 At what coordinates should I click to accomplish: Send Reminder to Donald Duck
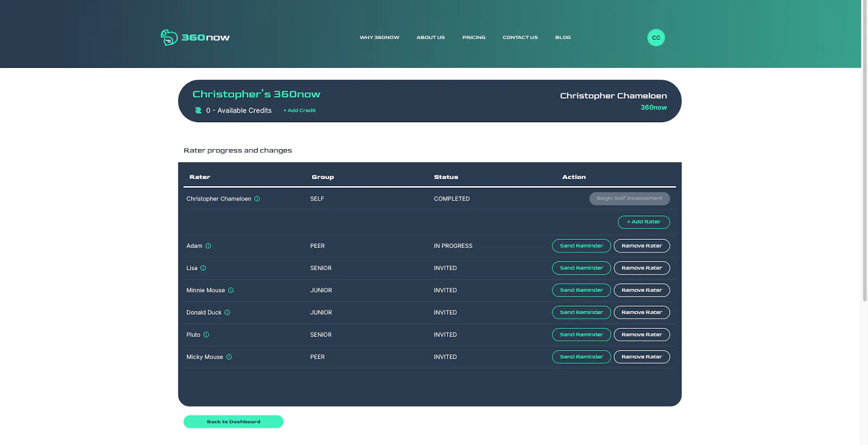tap(582, 313)
